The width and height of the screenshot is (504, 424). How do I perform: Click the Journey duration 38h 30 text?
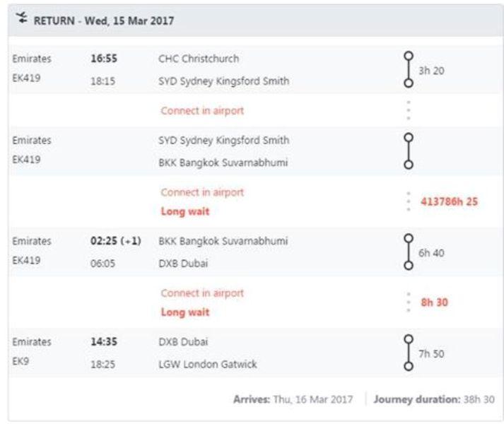[434, 399]
